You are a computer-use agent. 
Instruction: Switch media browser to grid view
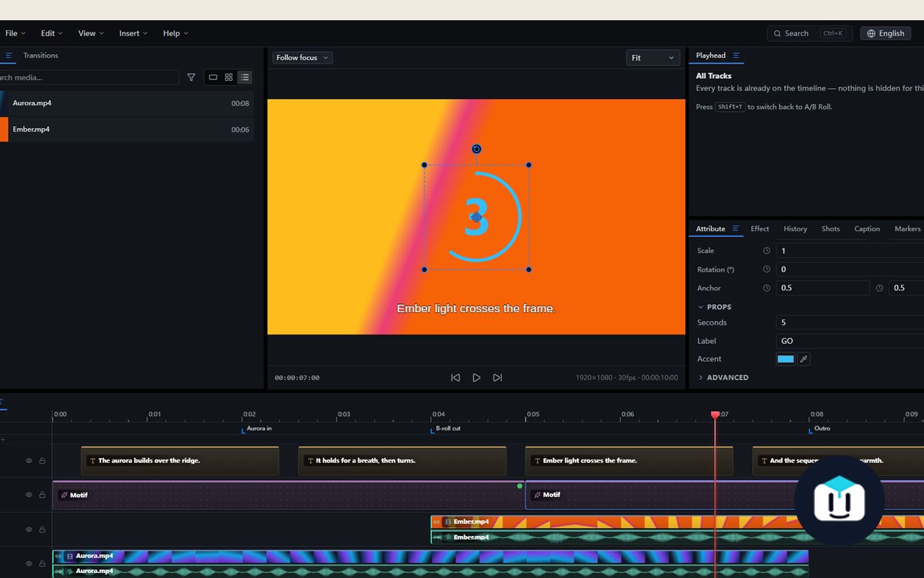pyautogui.click(x=229, y=77)
